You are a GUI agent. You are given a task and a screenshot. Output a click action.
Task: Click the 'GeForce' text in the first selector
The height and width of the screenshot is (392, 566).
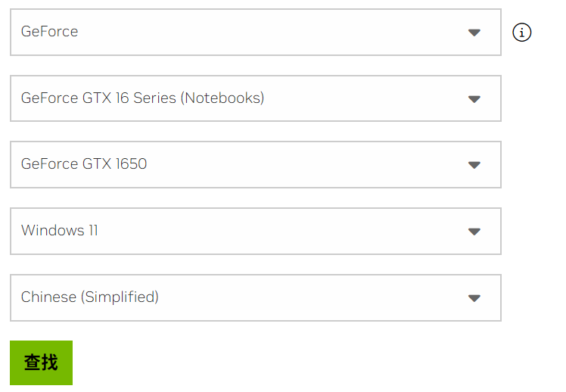[x=50, y=32]
